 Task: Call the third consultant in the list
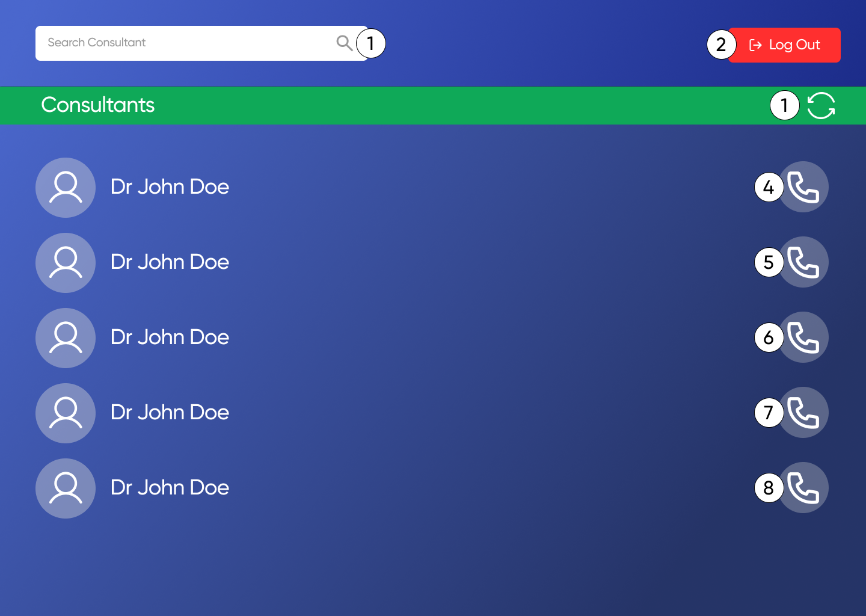click(804, 337)
